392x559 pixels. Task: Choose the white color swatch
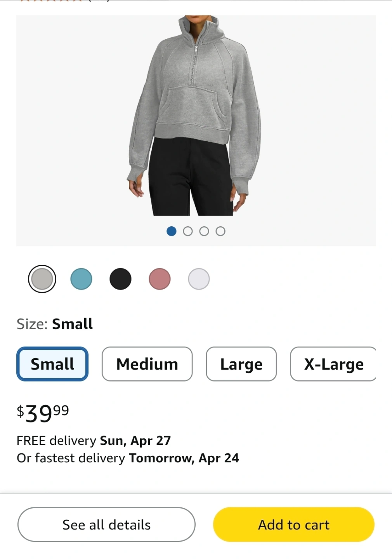point(199,279)
